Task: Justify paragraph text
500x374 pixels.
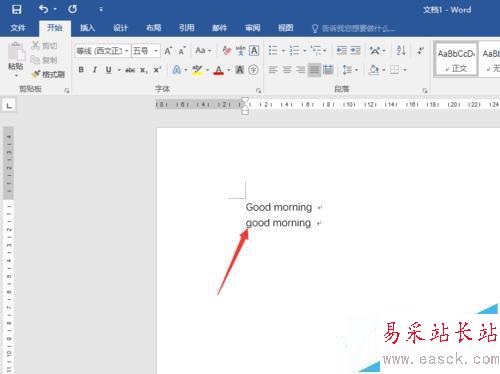Action: click(x=314, y=70)
